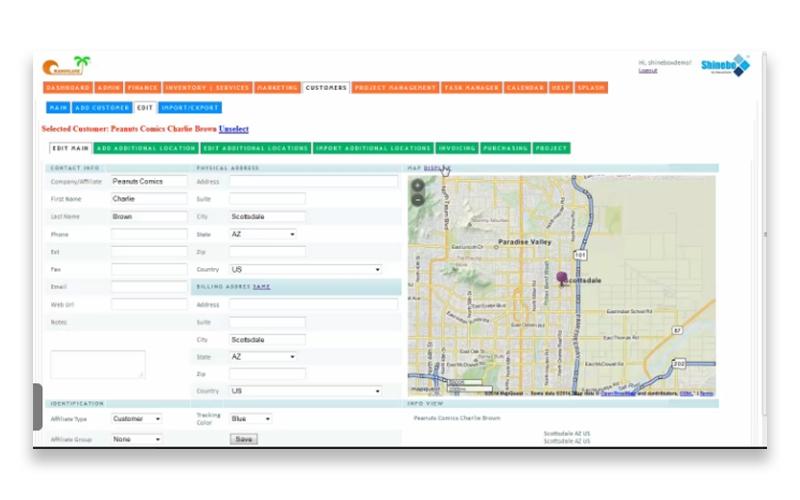Zoom in on the map

point(418,186)
